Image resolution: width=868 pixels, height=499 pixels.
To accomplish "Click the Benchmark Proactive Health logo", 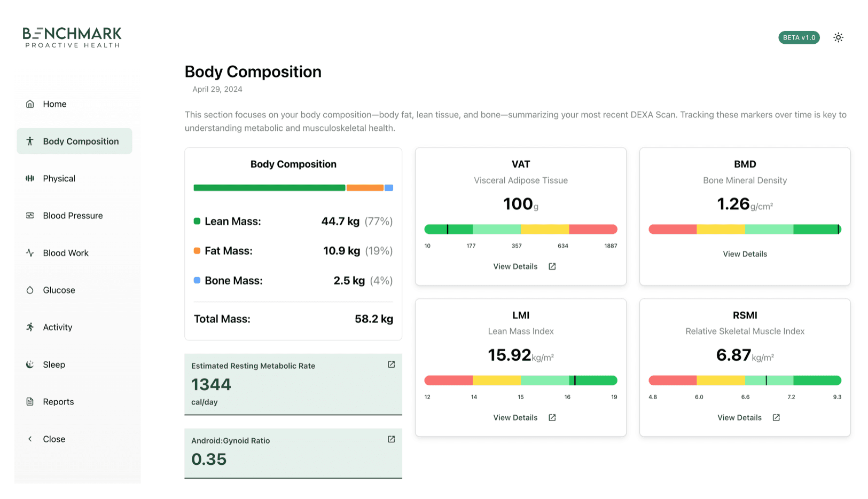I will [72, 37].
